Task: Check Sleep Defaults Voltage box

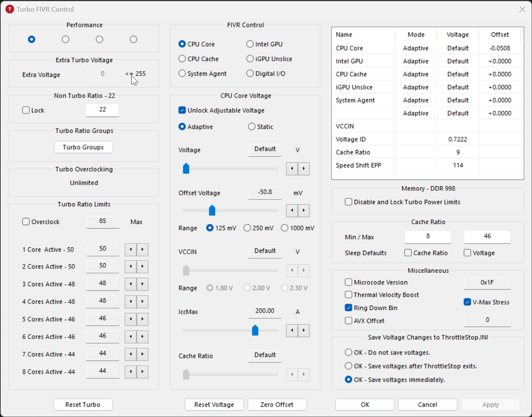Action: [x=467, y=253]
